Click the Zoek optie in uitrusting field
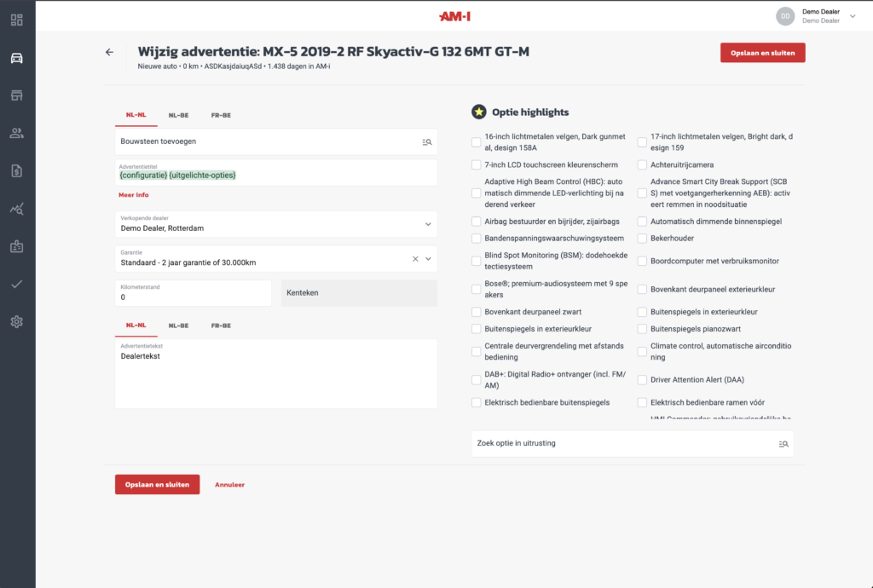Screen dimensions: 873x588 tap(622, 443)
